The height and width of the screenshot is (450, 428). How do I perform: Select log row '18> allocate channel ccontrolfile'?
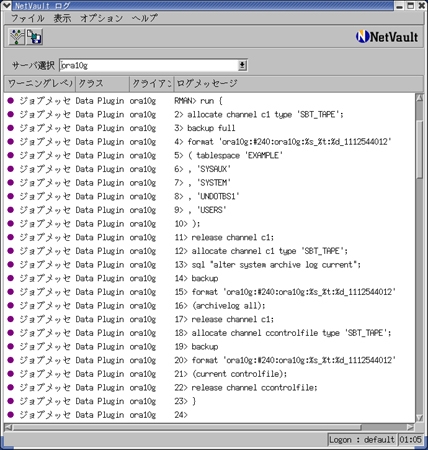[x=210, y=333]
